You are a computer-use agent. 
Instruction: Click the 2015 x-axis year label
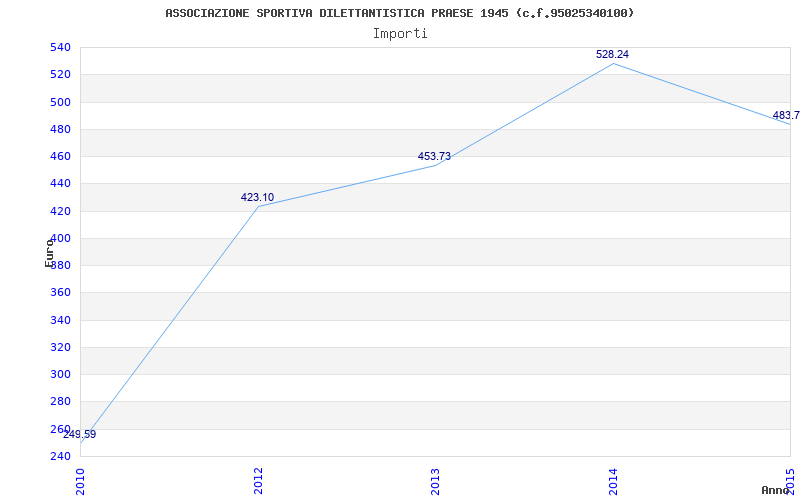pyautogui.click(x=791, y=480)
